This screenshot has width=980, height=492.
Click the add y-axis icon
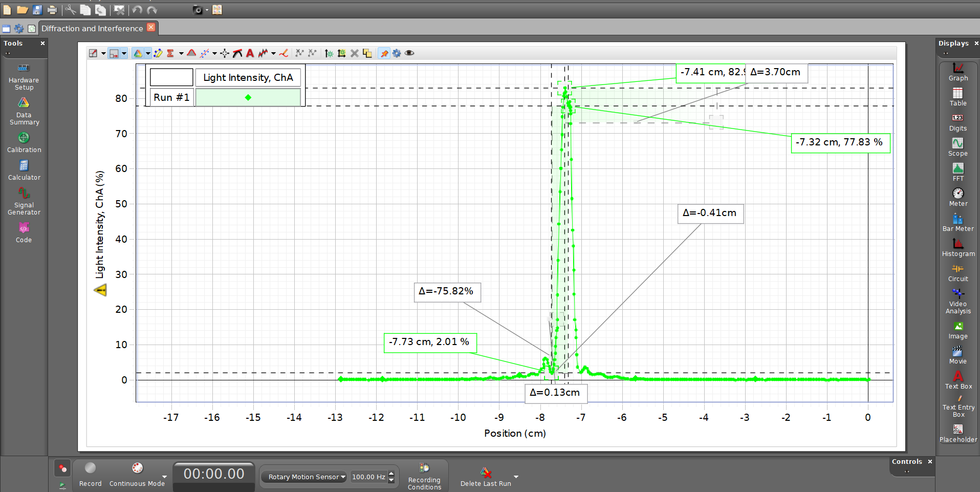pyautogui.click(x=329, y=53)
